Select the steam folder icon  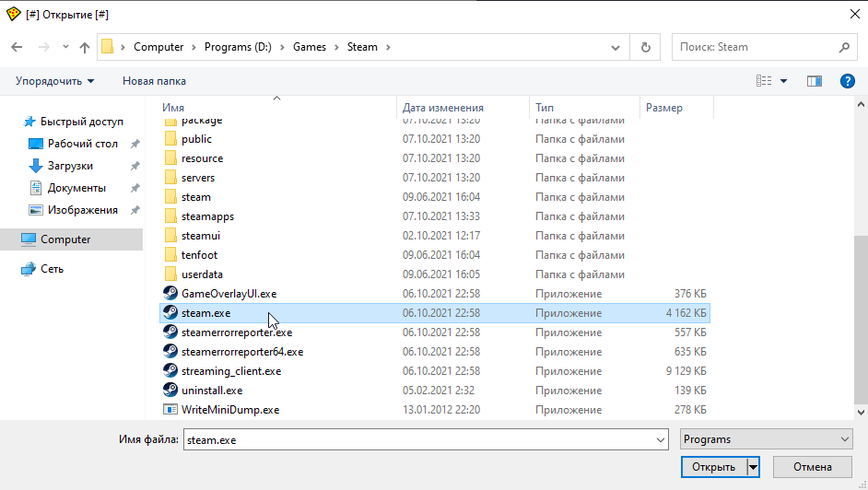point(171,196)
